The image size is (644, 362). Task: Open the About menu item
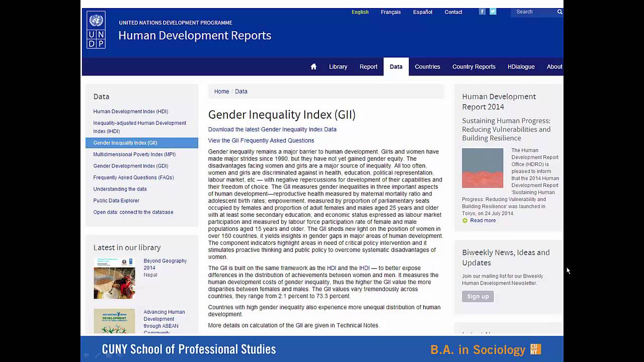(x=554, y=66)
